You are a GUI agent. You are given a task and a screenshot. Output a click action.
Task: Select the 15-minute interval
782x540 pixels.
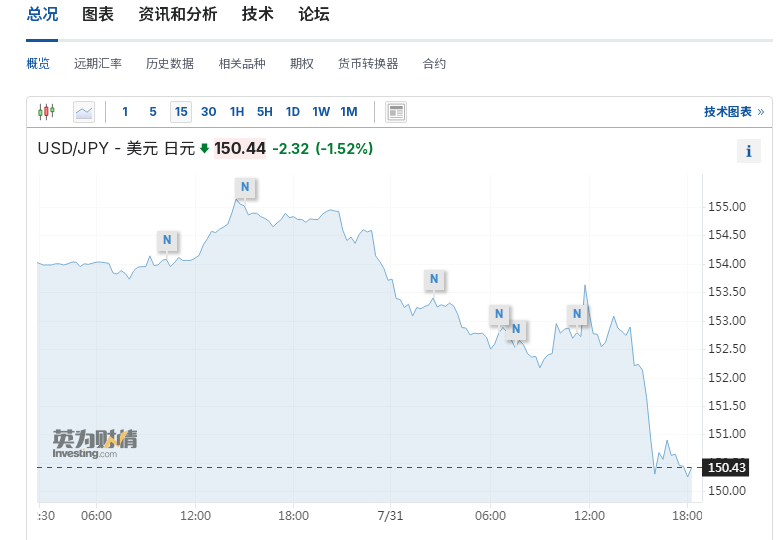[180, 112]
